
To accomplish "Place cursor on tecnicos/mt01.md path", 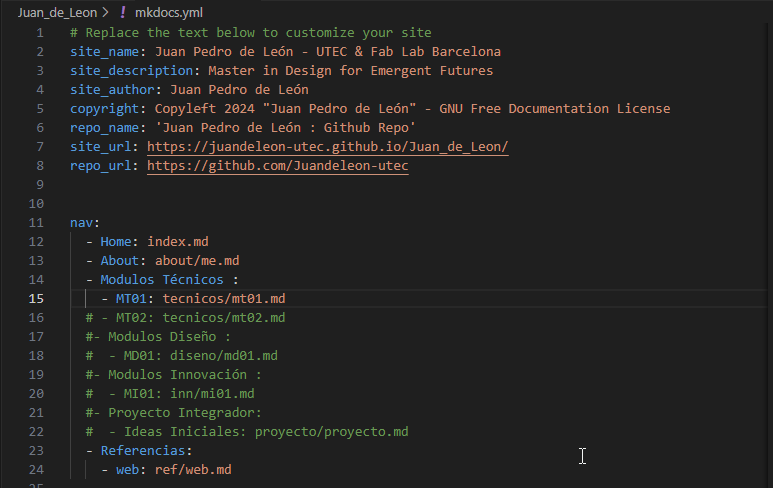I will click(x=224, y=298).
